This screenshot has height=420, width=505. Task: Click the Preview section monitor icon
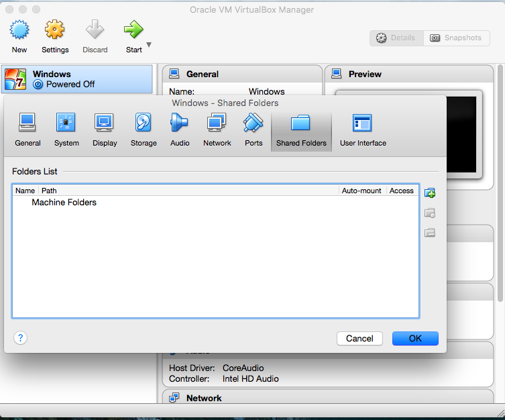click(336, 74)
